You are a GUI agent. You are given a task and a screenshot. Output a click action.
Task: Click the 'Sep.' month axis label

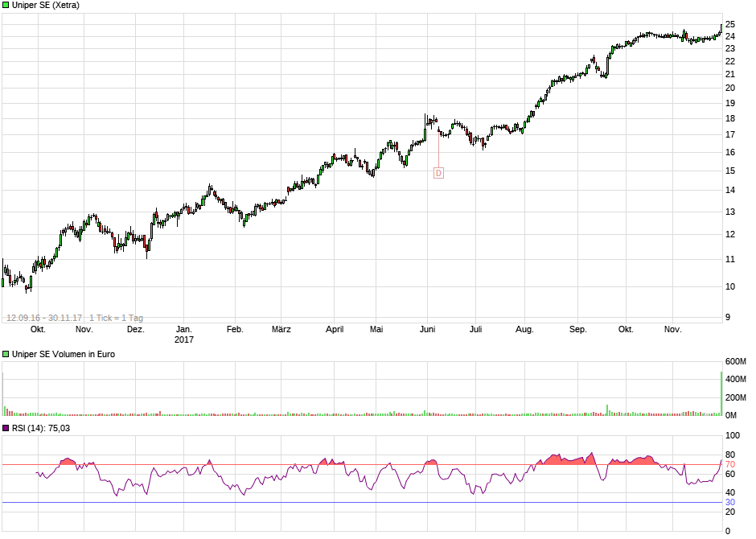pos(577,330)
